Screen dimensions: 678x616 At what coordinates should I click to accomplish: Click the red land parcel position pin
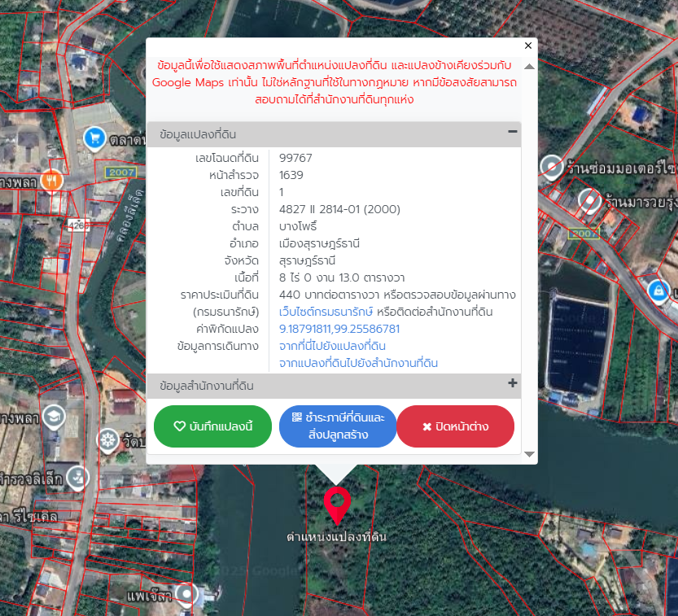[x=336, y=505]
